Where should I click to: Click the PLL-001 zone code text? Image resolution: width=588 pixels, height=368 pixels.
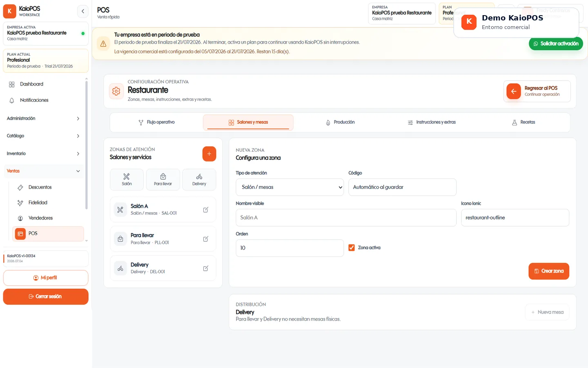pyautogui.click(x=162, y=243)
